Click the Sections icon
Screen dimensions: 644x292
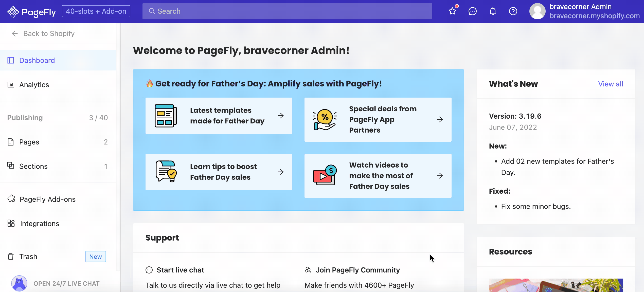pos(11,165)
